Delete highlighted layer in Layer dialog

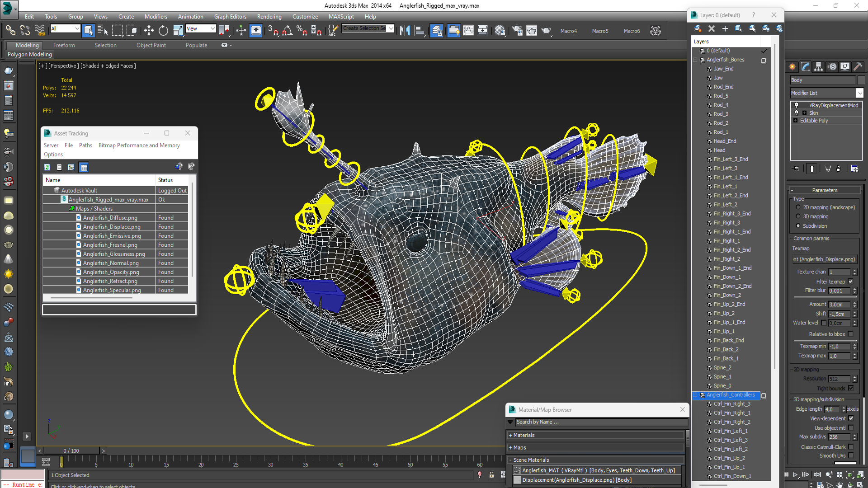click(712, 28)
